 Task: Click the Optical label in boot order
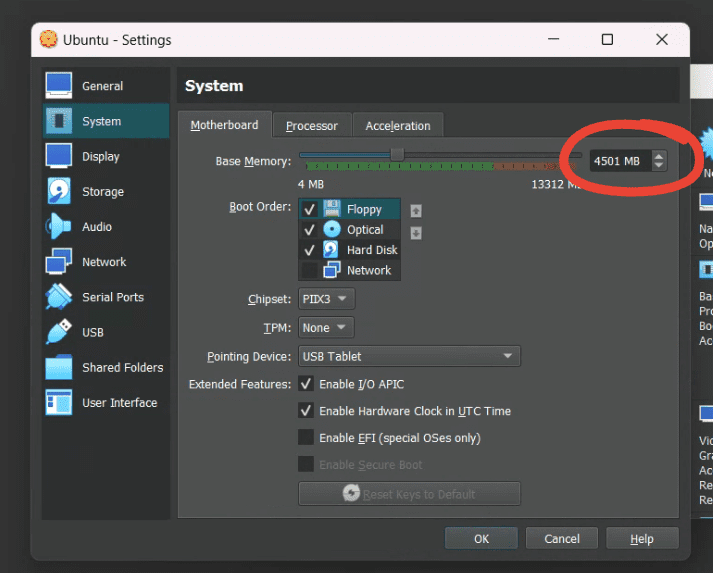365,230
